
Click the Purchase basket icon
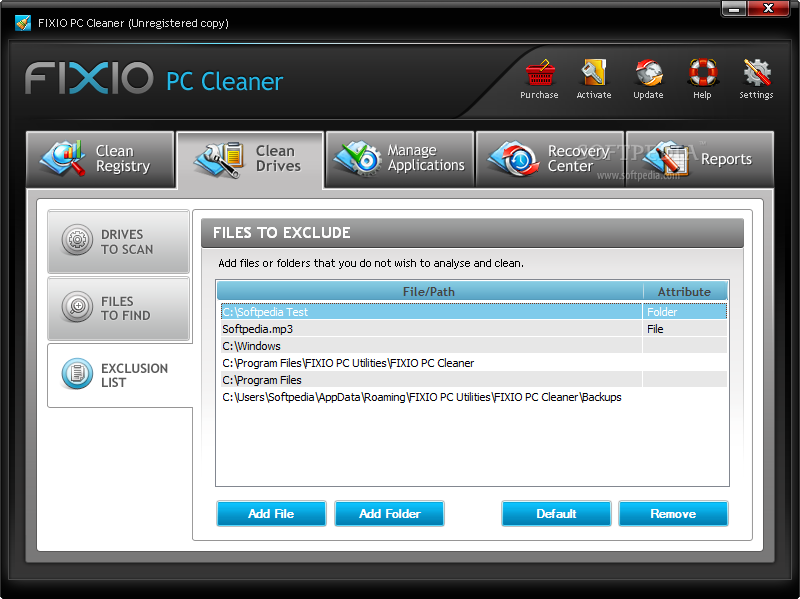tap(540, 73)
